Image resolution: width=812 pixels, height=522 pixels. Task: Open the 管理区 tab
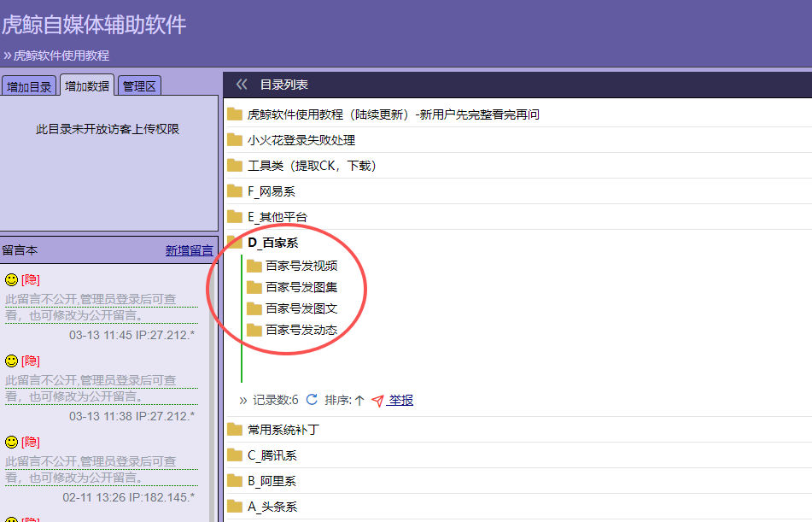point(139,86)
